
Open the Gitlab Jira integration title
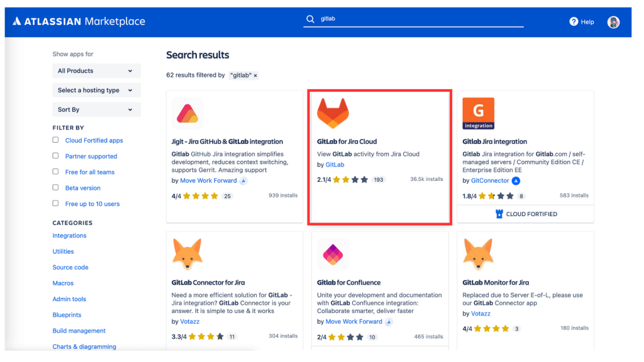[494, 141]
